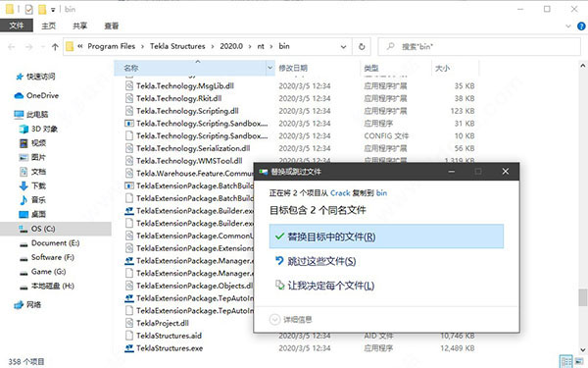Choose 让我决定每个文件(L) in the dialog
This screenshot has width=588, height=368.
click(x=324, y=286)
